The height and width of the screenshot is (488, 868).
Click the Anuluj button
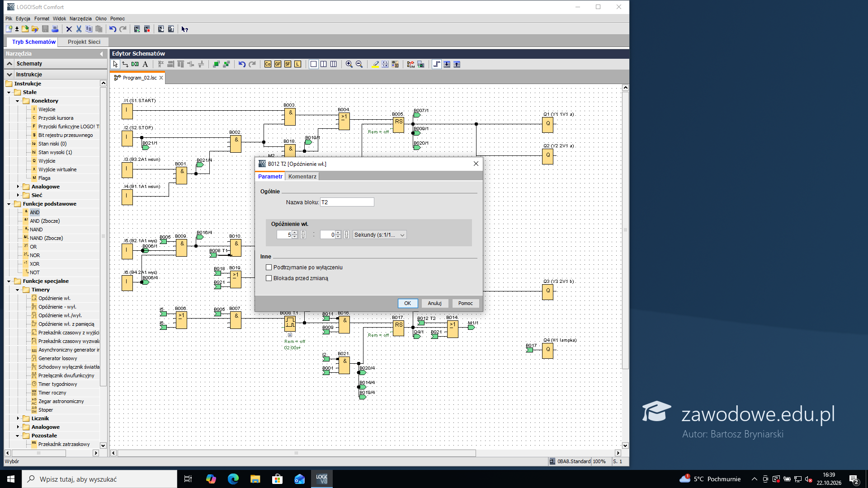[x=434, y=303]
